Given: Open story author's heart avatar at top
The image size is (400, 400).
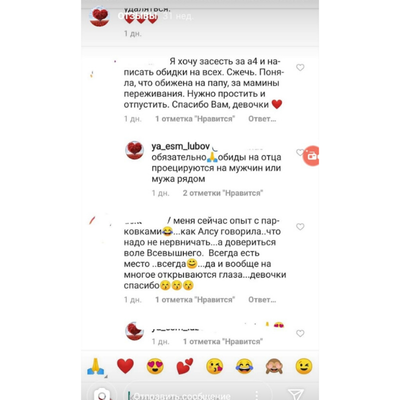Looking at the screenshot, I should (x=100, y=17).
